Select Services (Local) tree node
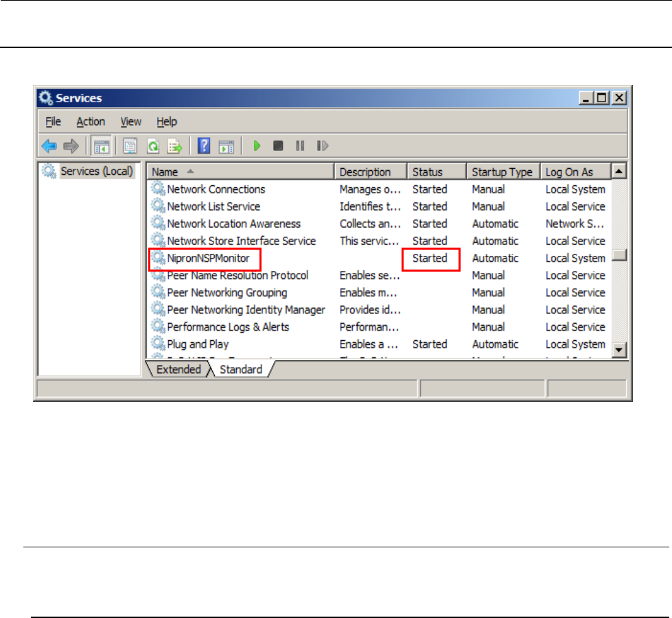This screenshot has height=618, width=672. coord(96,171)
